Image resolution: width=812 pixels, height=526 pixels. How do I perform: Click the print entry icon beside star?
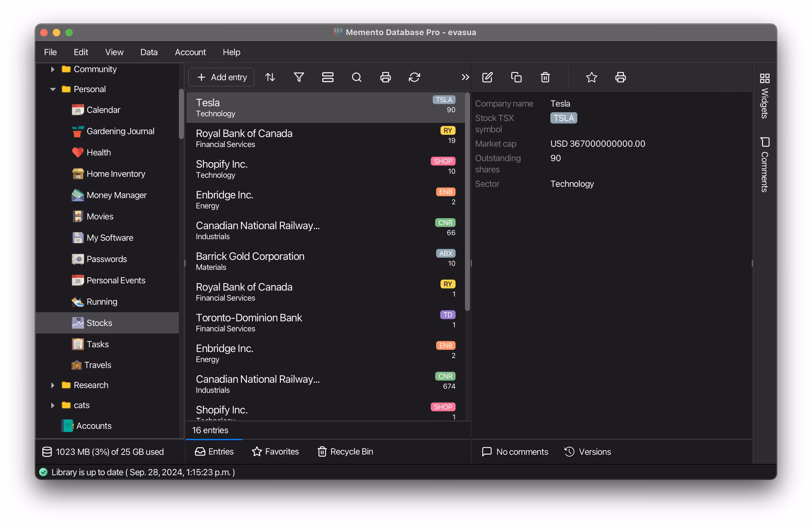(x=620, y=77)
